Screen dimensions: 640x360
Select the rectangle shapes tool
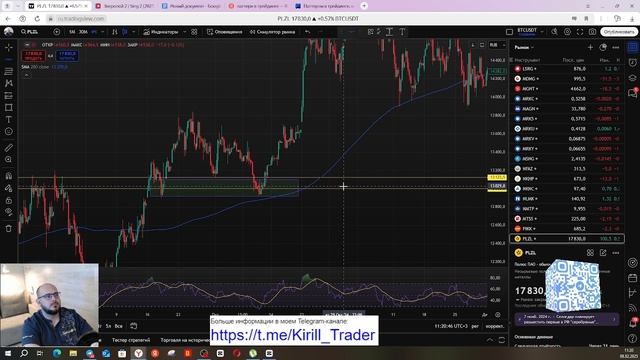[9, 107]
